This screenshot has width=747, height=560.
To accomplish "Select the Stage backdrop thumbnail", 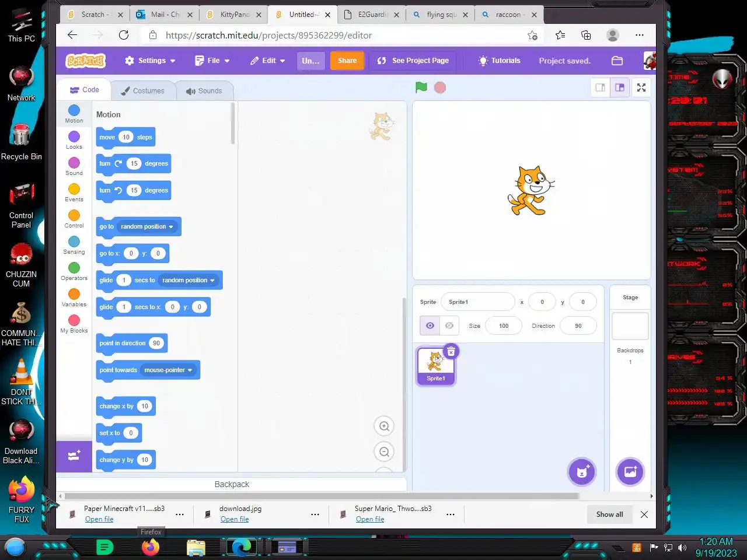I will click(x=630, y=325).
